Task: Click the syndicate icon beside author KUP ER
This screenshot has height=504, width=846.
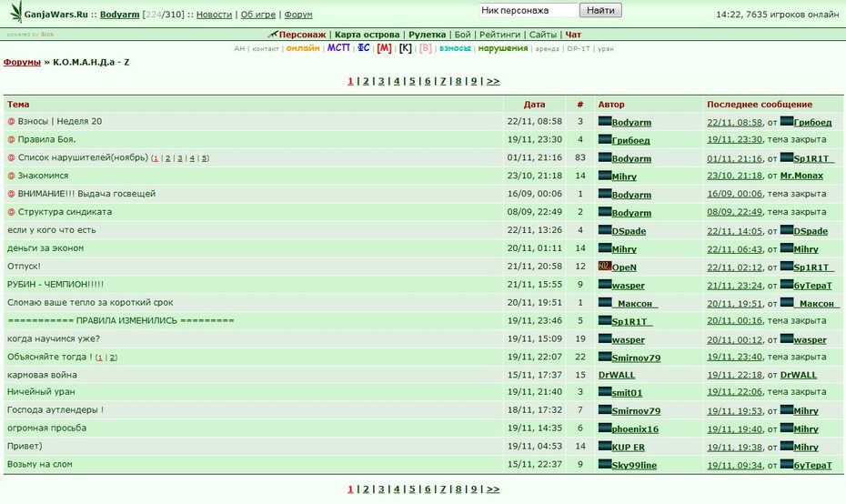Action: tap(604, 447)
